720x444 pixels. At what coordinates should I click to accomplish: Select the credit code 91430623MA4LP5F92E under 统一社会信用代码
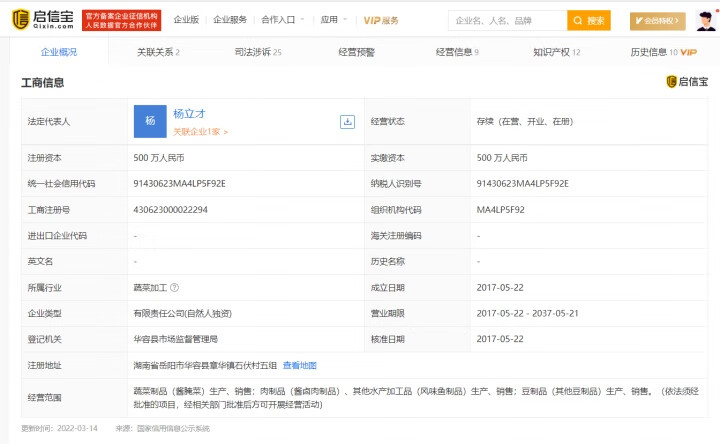[180, 184]
